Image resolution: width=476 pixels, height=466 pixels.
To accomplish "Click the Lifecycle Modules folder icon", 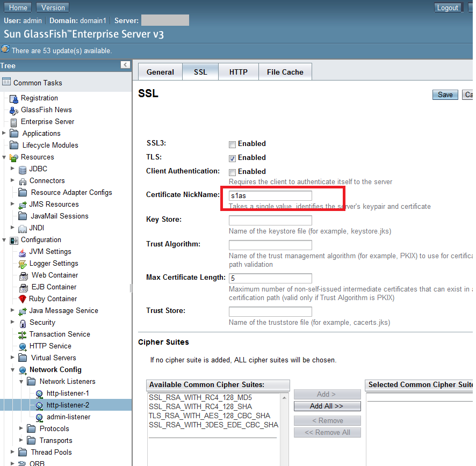I will [14, 145].
